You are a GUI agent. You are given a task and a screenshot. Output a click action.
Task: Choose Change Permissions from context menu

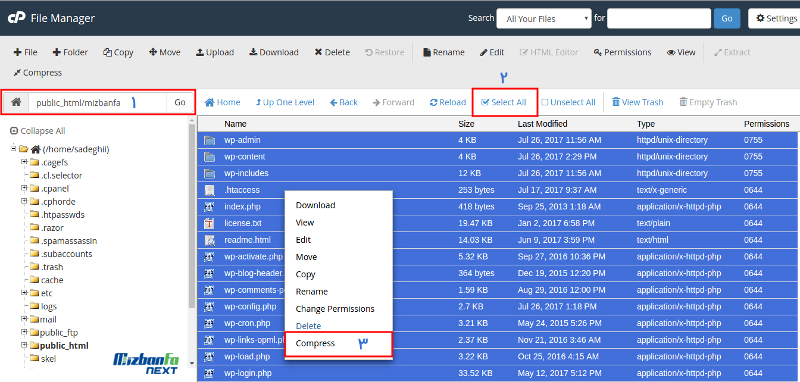(335, 309)
